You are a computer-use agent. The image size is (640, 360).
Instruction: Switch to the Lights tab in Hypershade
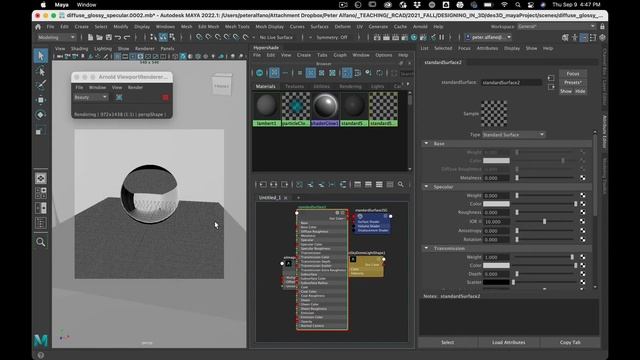click(x=378, y=86)
